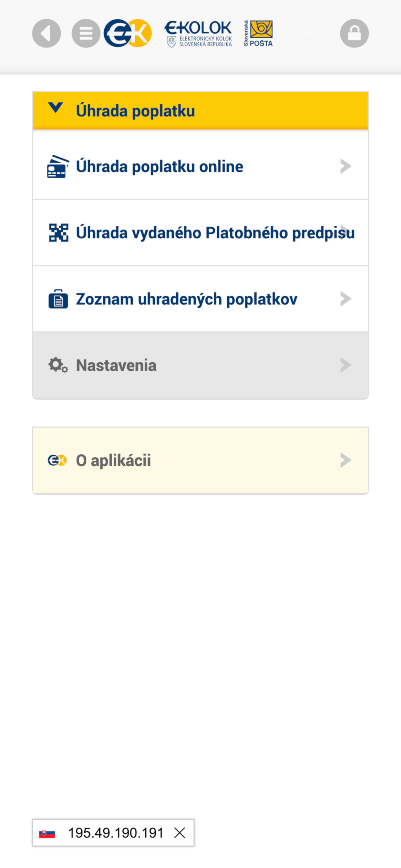The width and height of the screenshot is (401, 868).
Task: Expand Nastavenia using its right chevron
Action: click(345, 365)
